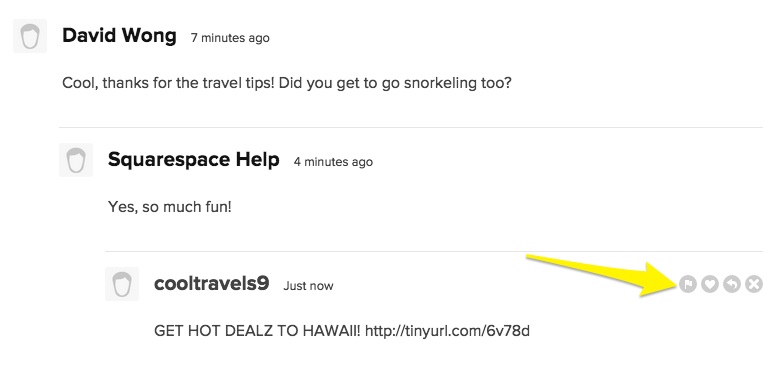Select the 'GET HOT DEALZ TO HAWAII!' text
The image size is (783, 371).
point(257,331)
